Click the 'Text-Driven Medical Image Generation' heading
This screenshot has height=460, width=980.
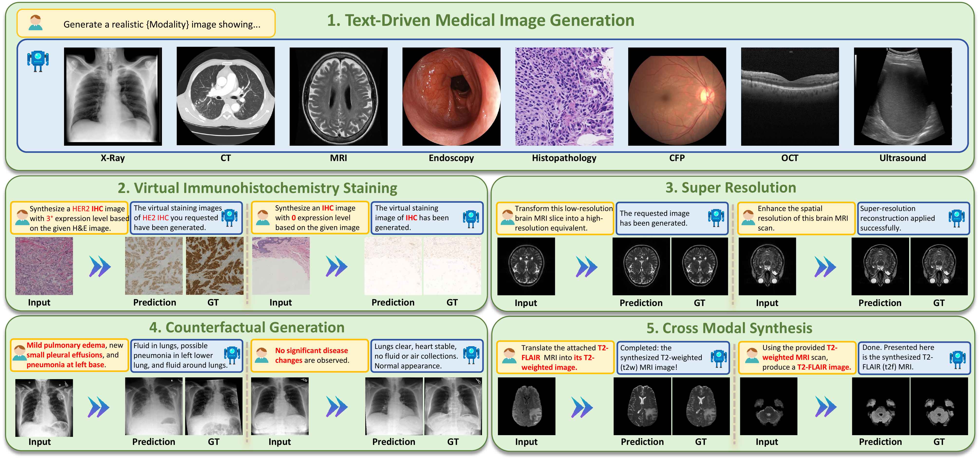(480, 20)
